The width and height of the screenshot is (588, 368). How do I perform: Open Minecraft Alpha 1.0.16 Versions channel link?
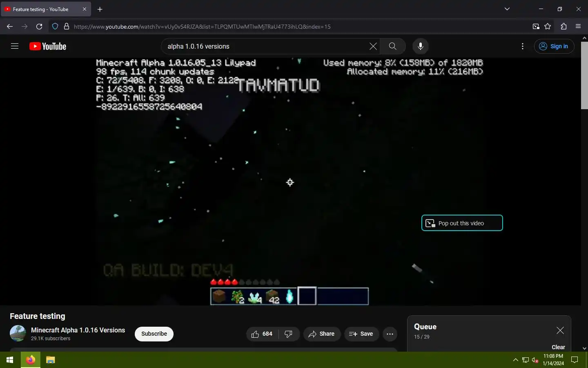coord(78,330)
